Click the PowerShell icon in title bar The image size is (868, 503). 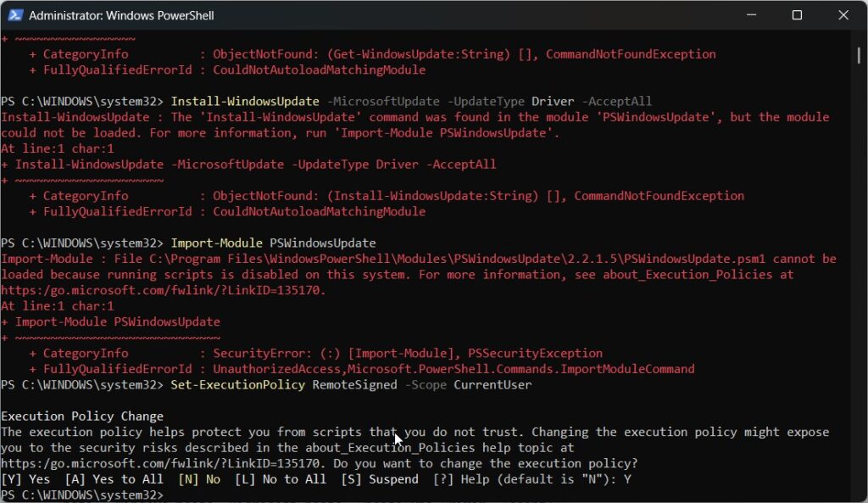point(15,15)
